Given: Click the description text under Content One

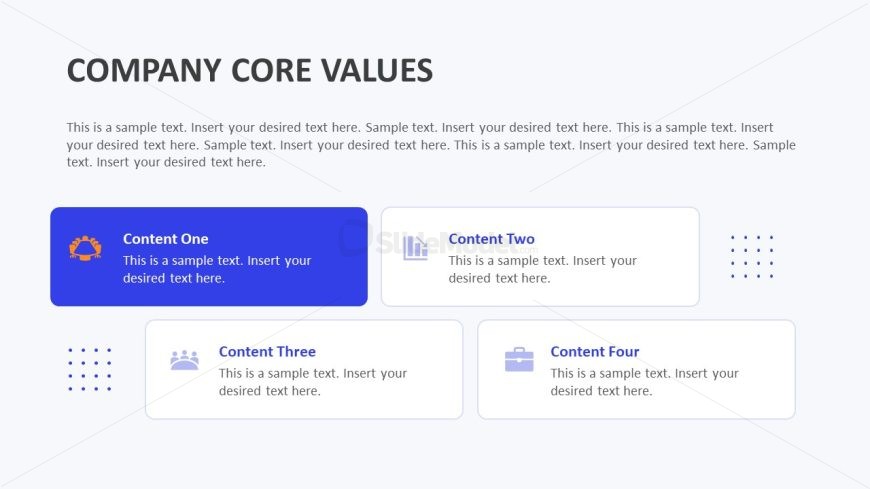Looking at the screenshot, I should (217, 269).
